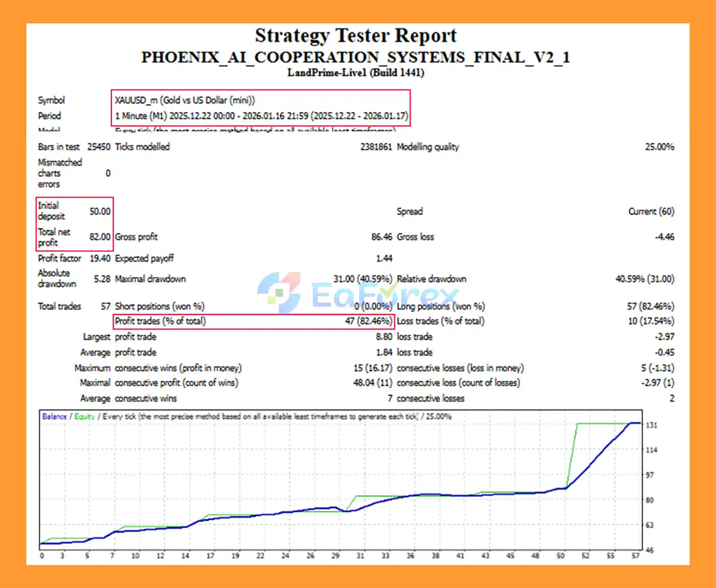Click the Ticks modelled count 2381861
This screenshot has width=716, height=588.
coord(376,147)
